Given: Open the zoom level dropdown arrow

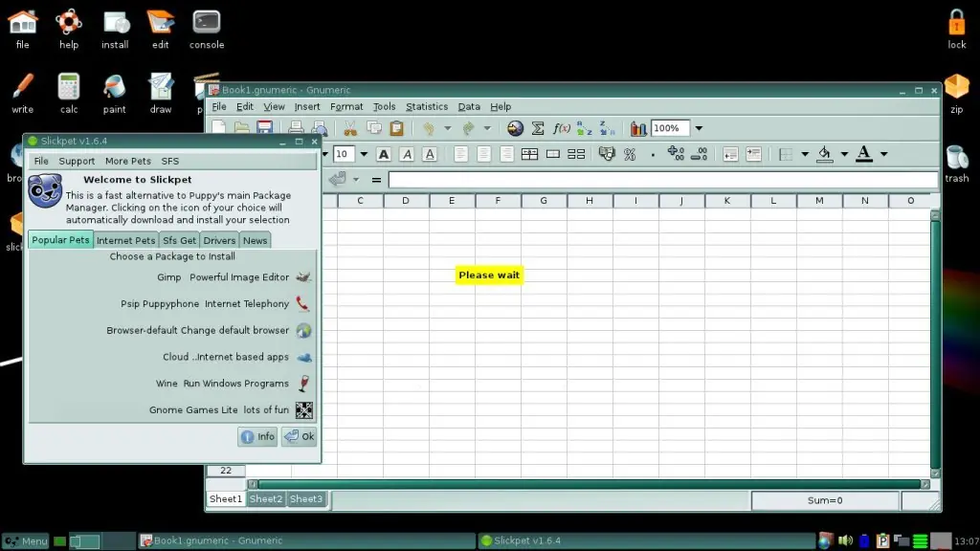Looking at the screenshot, I should tap(699, 128).
